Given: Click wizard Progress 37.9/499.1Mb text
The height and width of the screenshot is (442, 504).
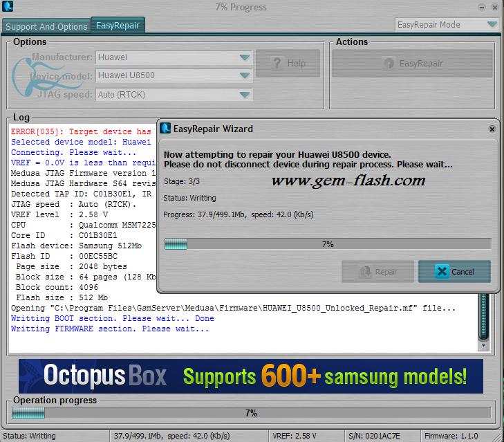Looking at the screenshot, I should (239, 214).
